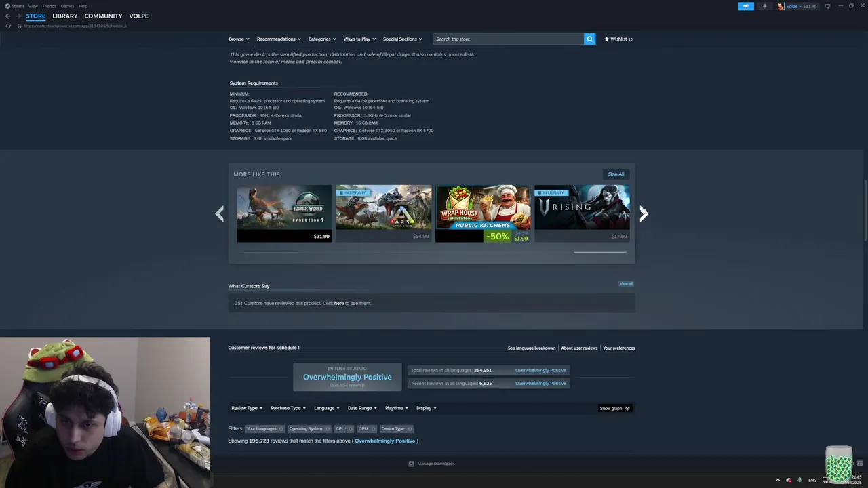868x488 pixels.
Task: Open the Help menu
Action: (x=83, y=6)
